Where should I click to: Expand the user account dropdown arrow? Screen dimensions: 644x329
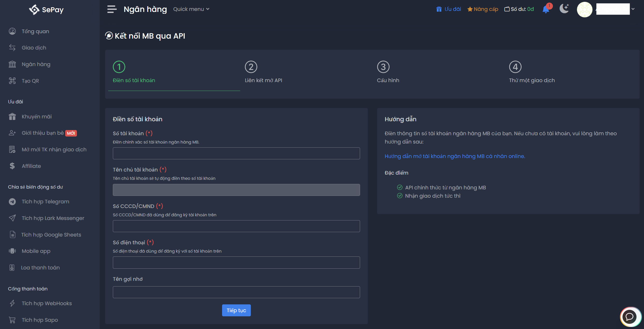(x=633, y=9)
